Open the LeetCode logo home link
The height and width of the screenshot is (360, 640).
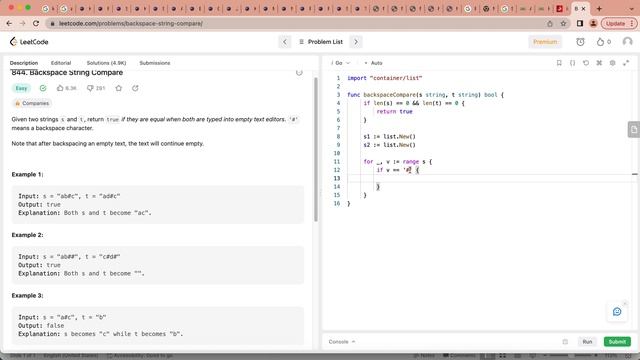click(29, 42)
